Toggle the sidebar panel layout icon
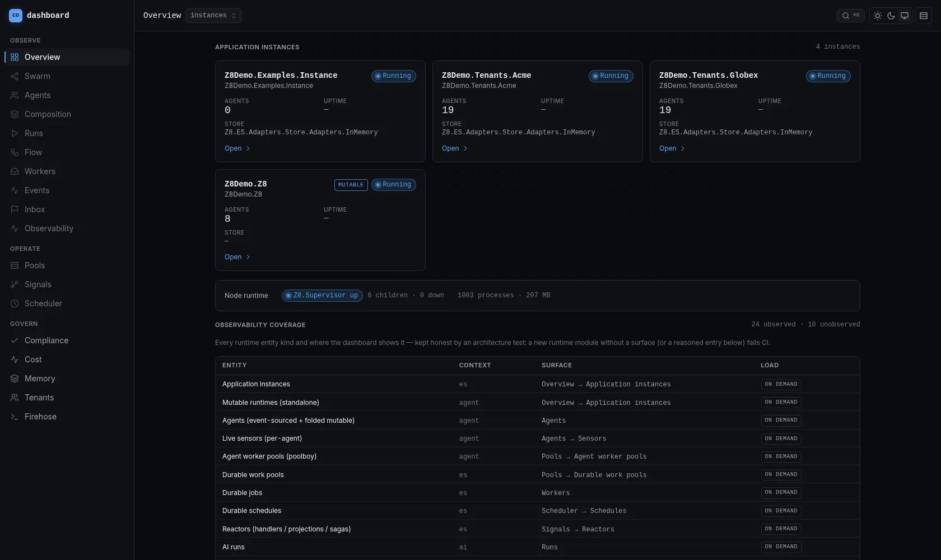This screenshot has width=941, height=560. coord(924,16)
